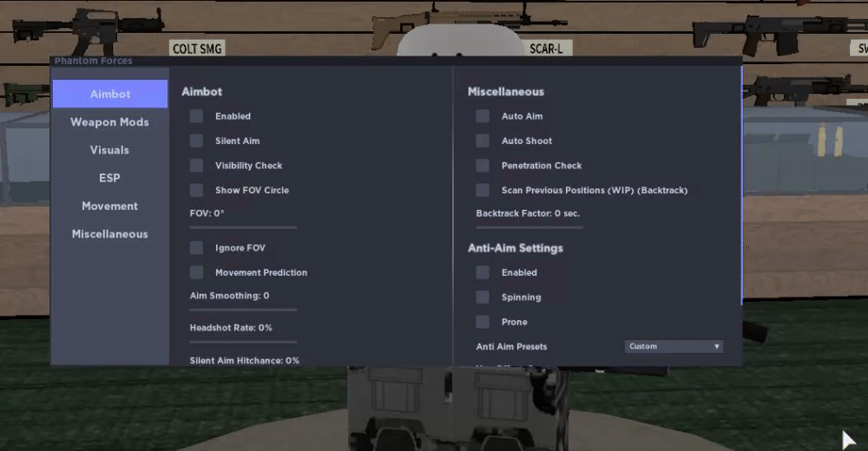Go to the Movement tab
The height and width of the screenshot is (451, 868).
(x=109, y=206)
